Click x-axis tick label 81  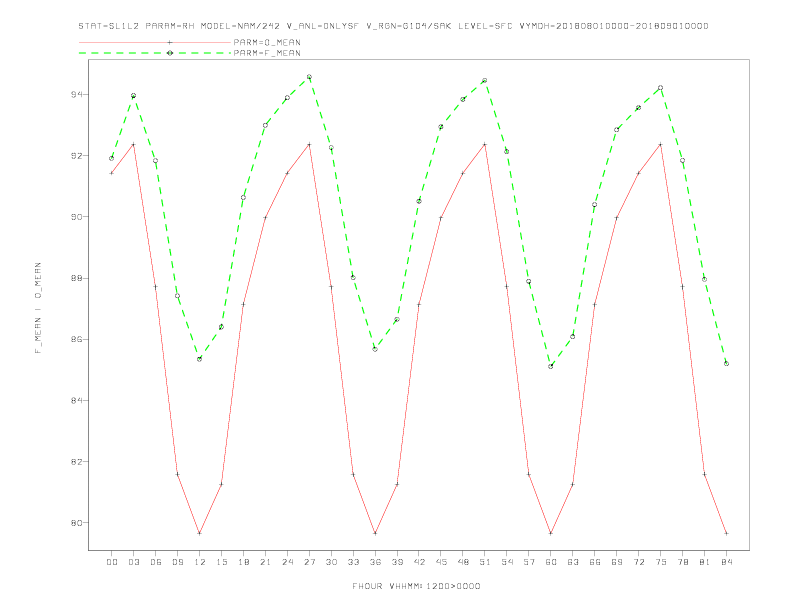tap(705, 562)
